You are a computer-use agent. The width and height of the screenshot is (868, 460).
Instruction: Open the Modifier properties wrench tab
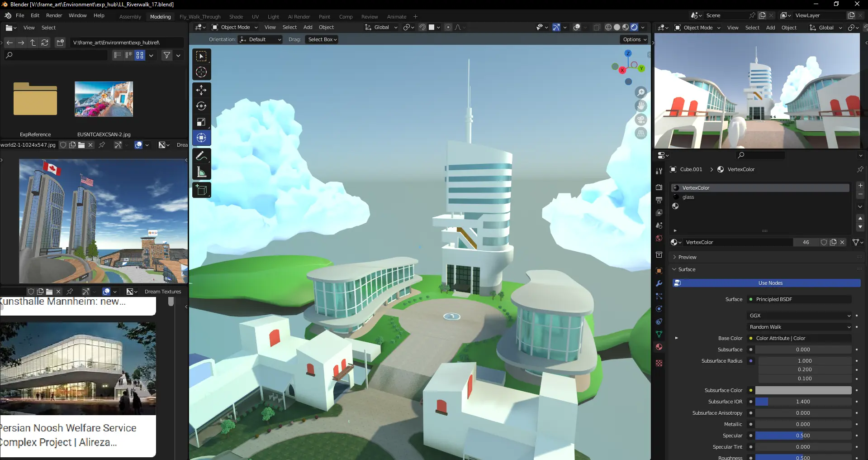pyautogui.click(x=659, y=283)
